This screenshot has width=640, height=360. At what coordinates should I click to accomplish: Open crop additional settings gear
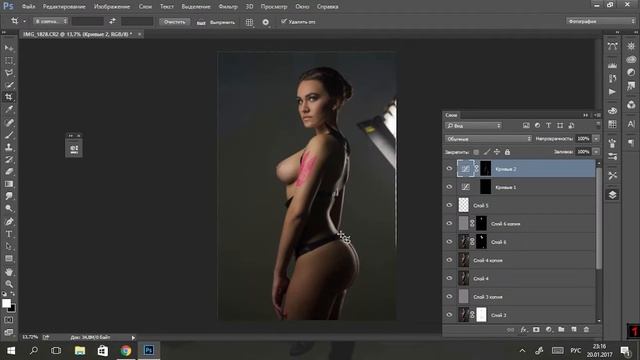[x=266, y=22]
